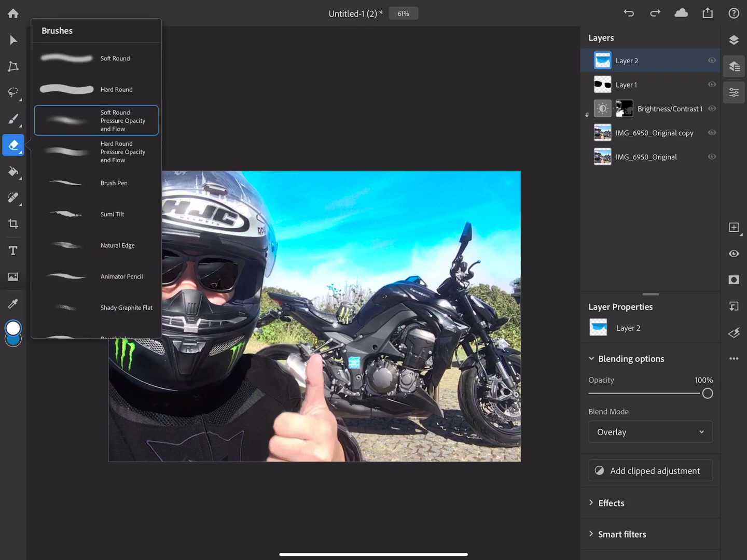The image size is (747, 560).
Task: Collapse the Blending options section
Action: (x=591, y=358)
